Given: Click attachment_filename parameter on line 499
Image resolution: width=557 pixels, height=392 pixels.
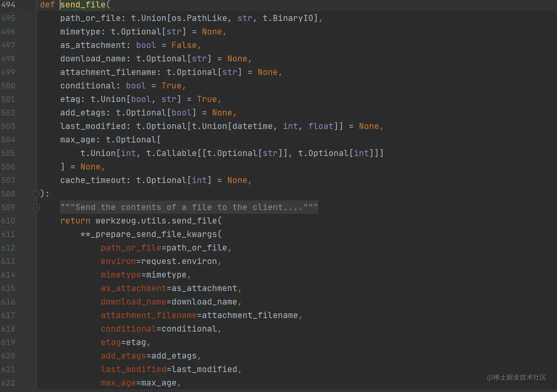Looking at the screenshot, I should point(108,72).
